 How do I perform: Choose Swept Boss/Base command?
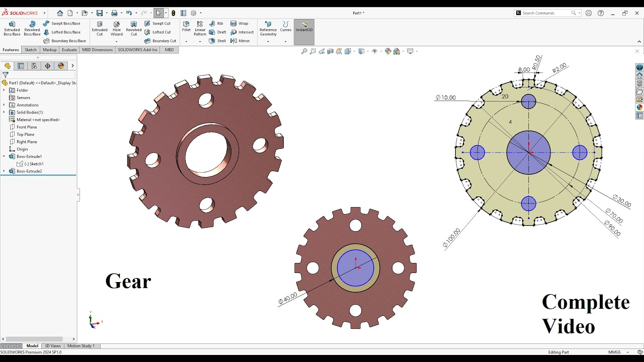coord(61,23)
